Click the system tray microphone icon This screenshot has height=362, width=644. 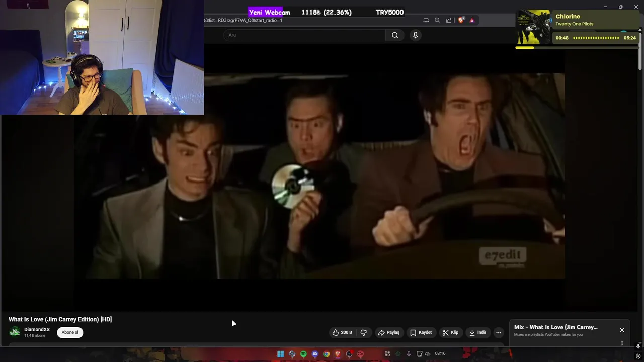(x=409, y=354)
